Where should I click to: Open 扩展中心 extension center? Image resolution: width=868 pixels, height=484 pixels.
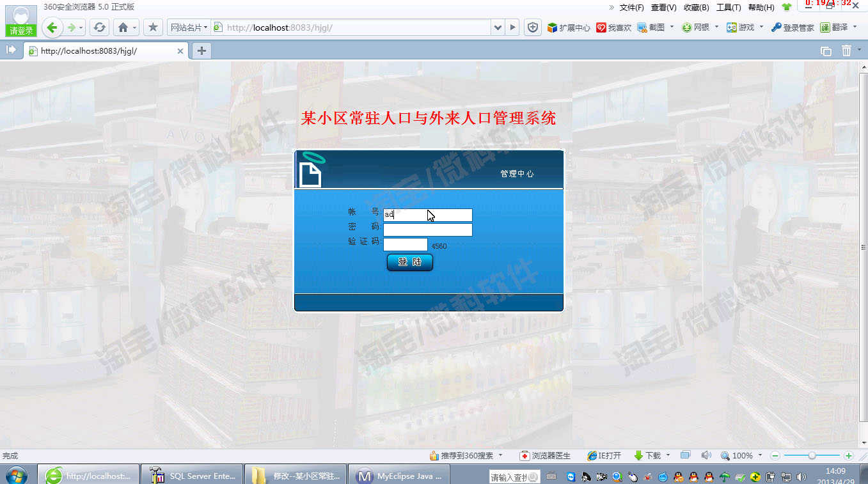(x=569, y=27)
